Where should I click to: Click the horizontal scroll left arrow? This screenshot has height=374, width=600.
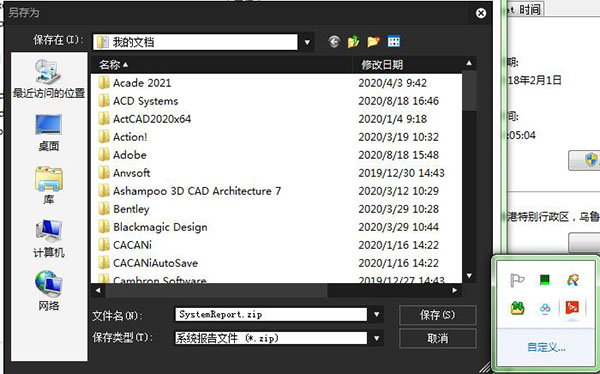(98, 291)
